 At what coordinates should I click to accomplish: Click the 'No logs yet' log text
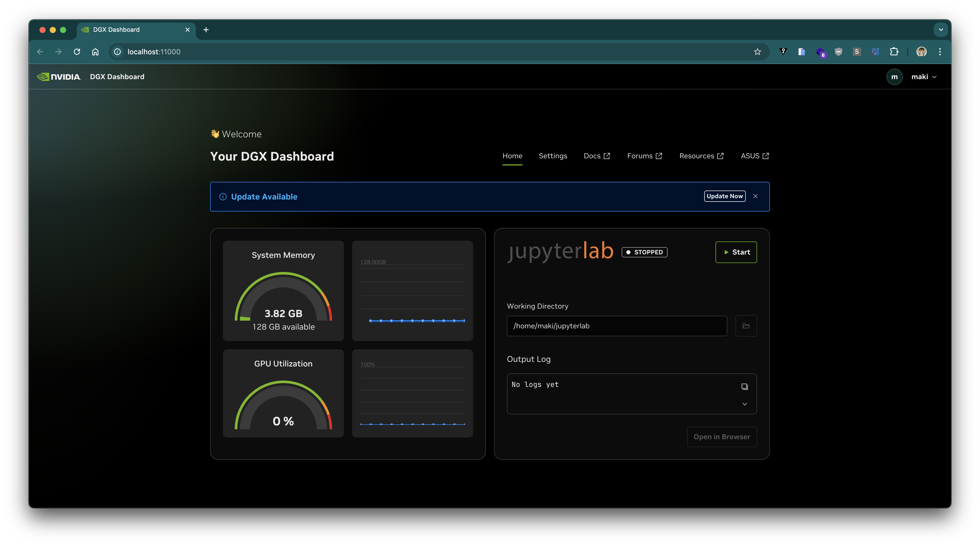pos(535,384)
